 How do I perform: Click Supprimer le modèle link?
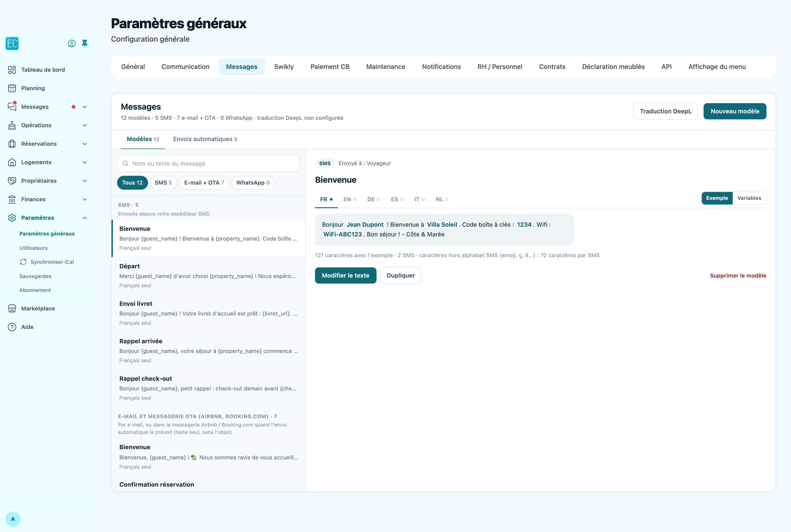click(x=738, y=275)
